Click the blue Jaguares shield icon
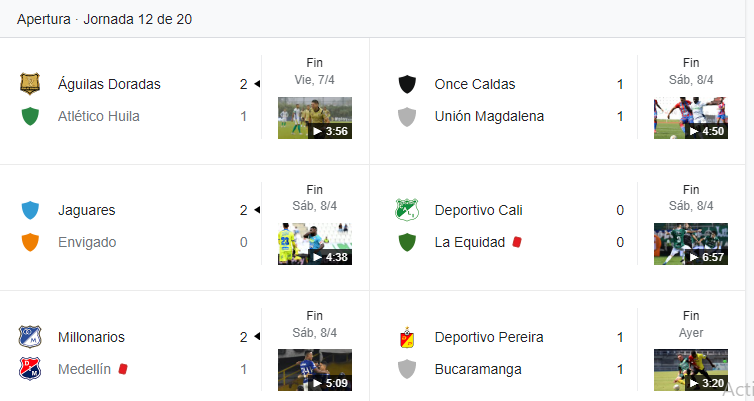The height and width of the screenshot is (401, 754). 30,210
